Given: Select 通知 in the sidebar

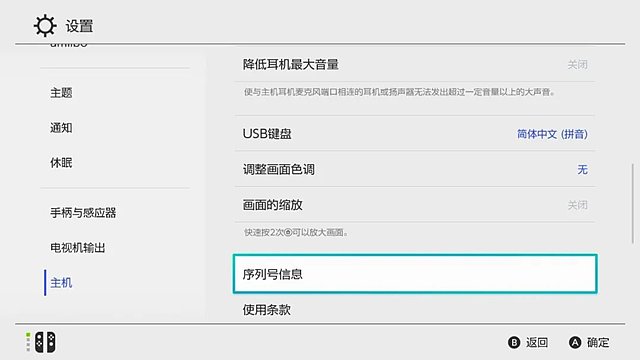Looking at the screenshot, I should (61, 128).
